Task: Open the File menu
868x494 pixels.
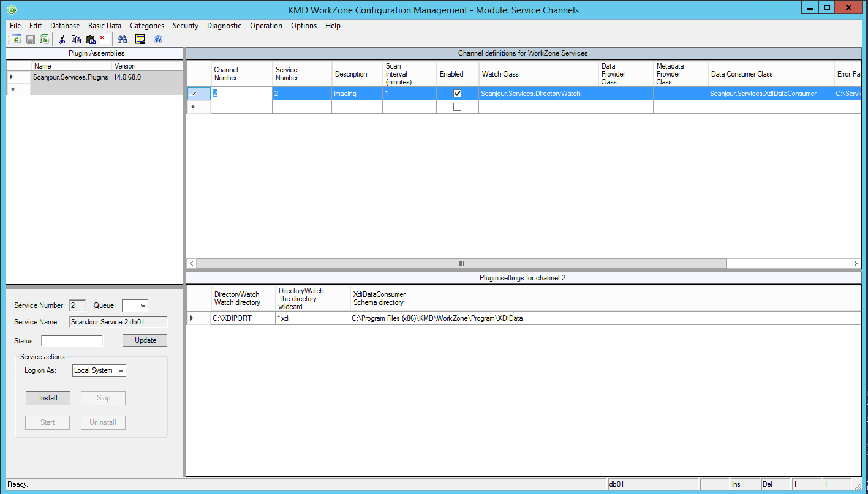Action: 15,26
